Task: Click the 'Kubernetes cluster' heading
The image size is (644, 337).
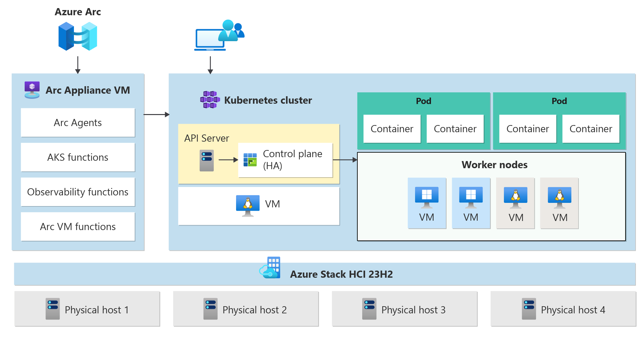Action: pyautogui.click(x=268, y=100)
